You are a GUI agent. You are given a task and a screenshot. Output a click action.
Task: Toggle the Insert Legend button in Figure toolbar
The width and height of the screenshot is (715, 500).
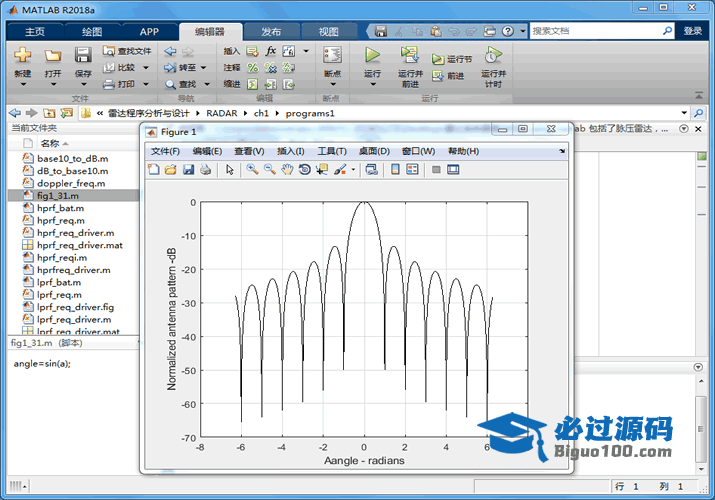[x=412, y=170]
